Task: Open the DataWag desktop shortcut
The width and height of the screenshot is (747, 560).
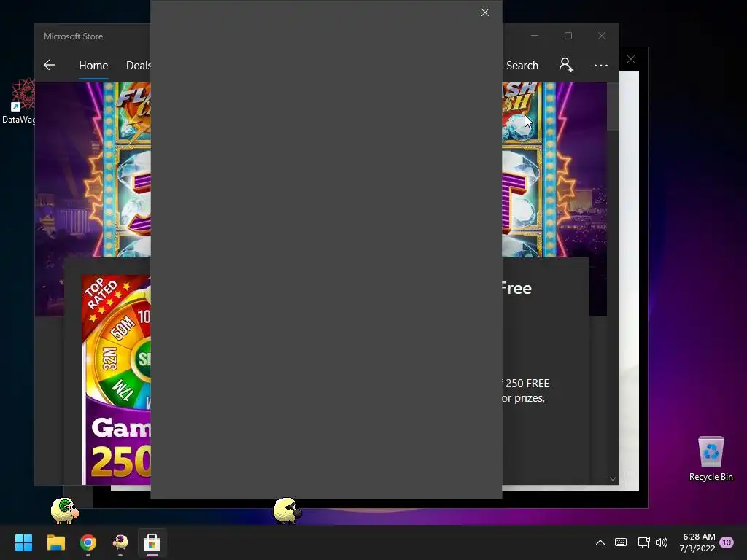Action: (18, 101)
